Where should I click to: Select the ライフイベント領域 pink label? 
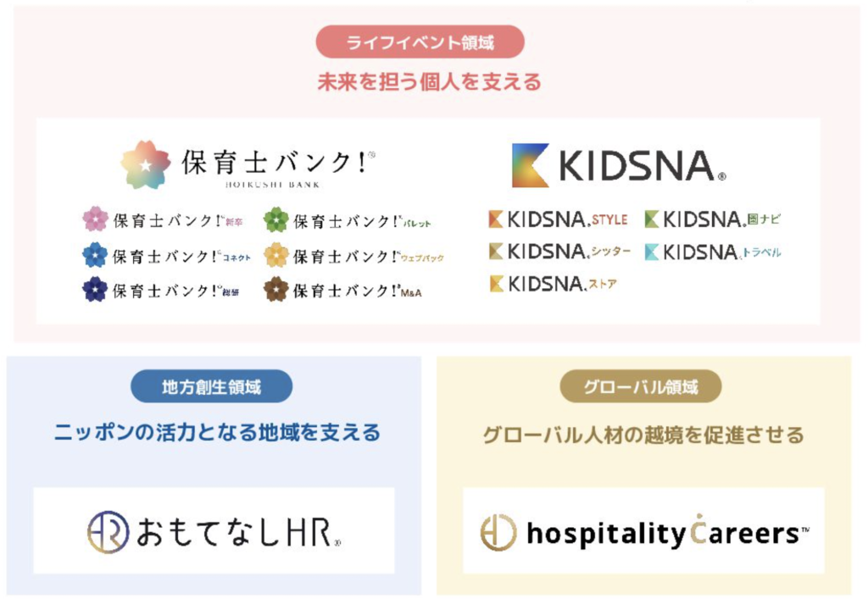tap(420, 42)
